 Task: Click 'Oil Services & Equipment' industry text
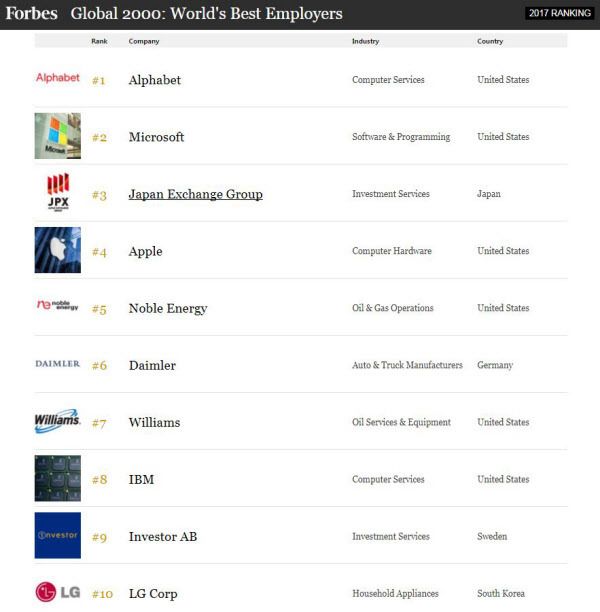pyautogui.click(x=401, y=422)
